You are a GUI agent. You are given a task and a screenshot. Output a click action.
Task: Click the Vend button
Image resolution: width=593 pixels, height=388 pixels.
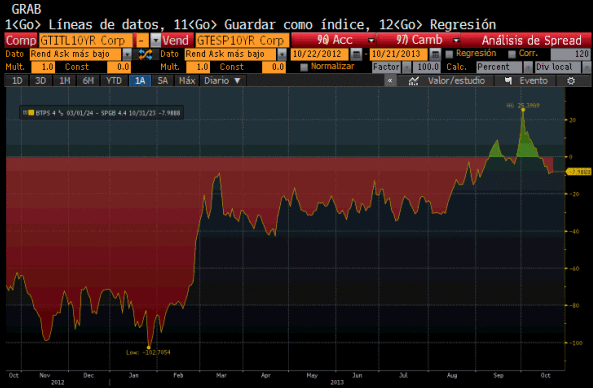pos(175,40)
